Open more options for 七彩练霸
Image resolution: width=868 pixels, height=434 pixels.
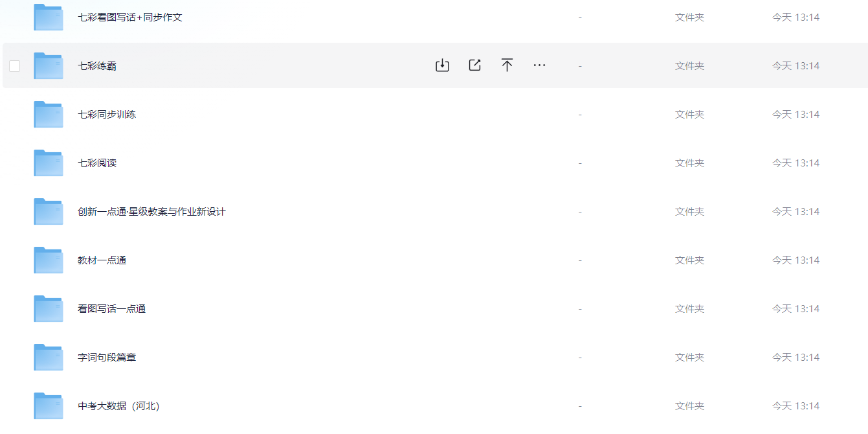(539, 65)
